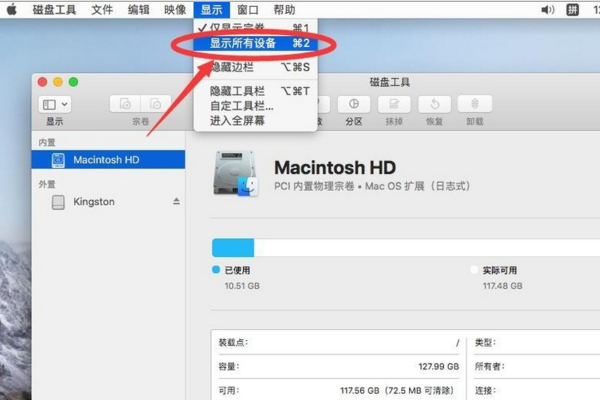Click the 10.51 GB used value
The image size is (600, 400).
(x=242, y=286)
